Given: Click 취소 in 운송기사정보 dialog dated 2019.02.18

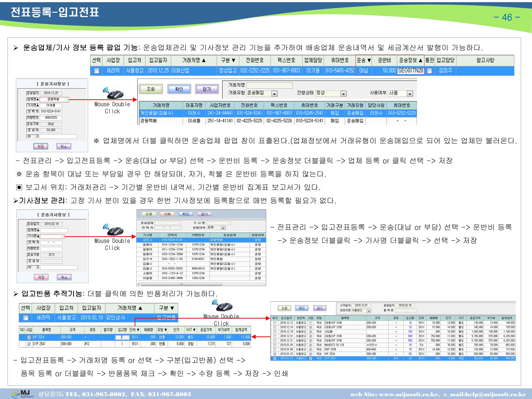Looking at the screenshot, I should pyautogui.click(x=64, y=277).
